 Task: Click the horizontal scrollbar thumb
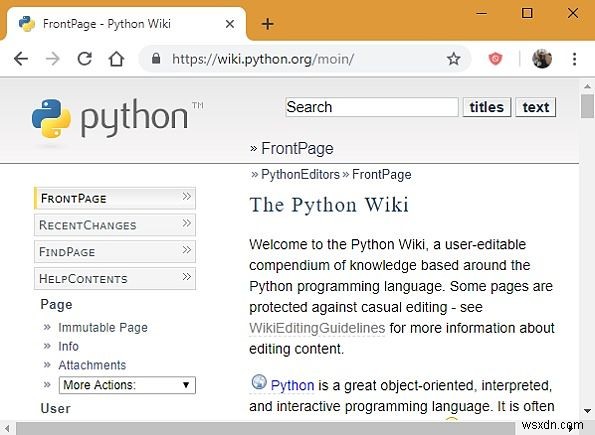point(266,428)
